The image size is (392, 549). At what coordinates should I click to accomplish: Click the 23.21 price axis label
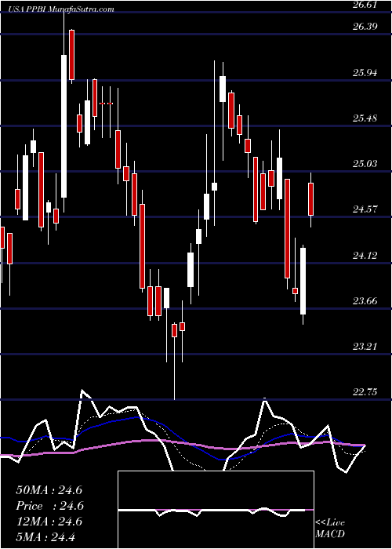(365, 347)
